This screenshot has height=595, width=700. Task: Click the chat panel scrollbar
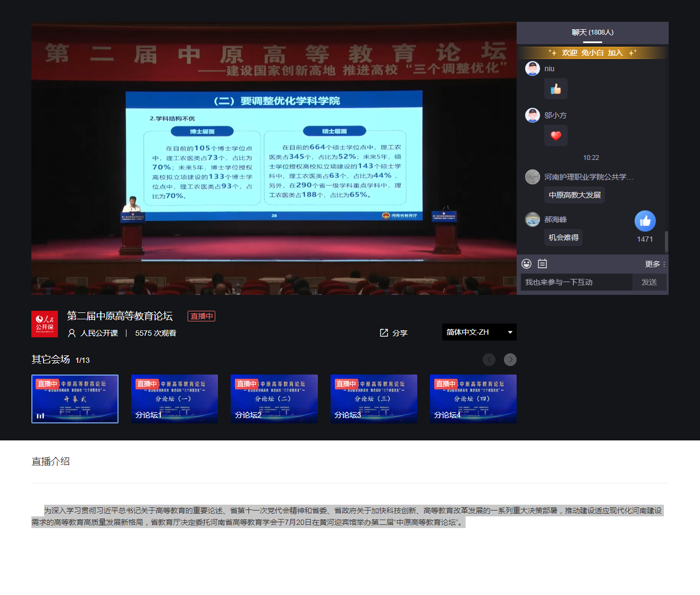point(666,242)
